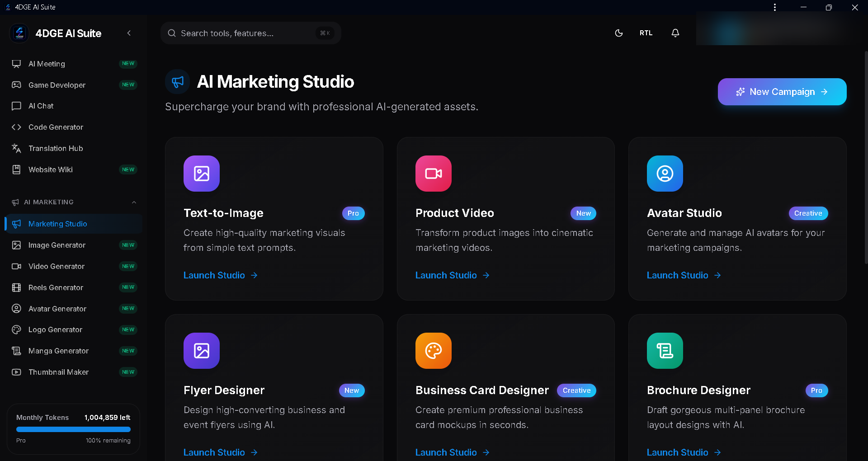This screenshot has height=461, width=868.
Task: Click the vertical scrollbar on the right
Action: pos(866,157)
